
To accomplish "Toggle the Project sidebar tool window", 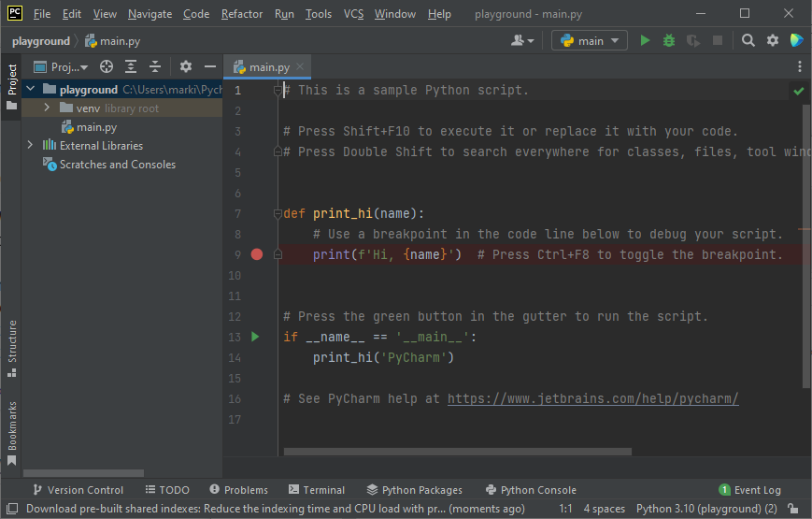I will (x=11, y=86).
